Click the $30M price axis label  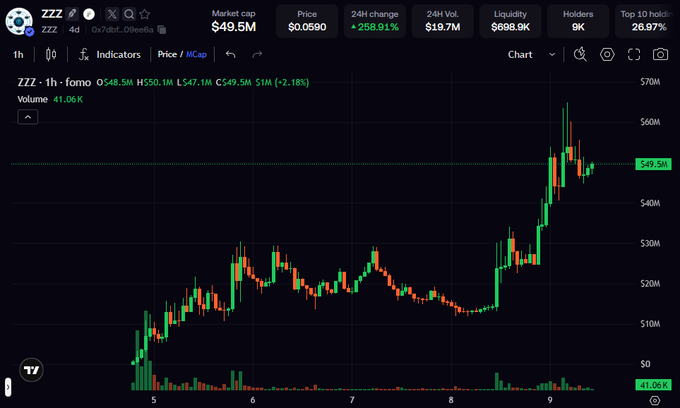pos(650,243)
